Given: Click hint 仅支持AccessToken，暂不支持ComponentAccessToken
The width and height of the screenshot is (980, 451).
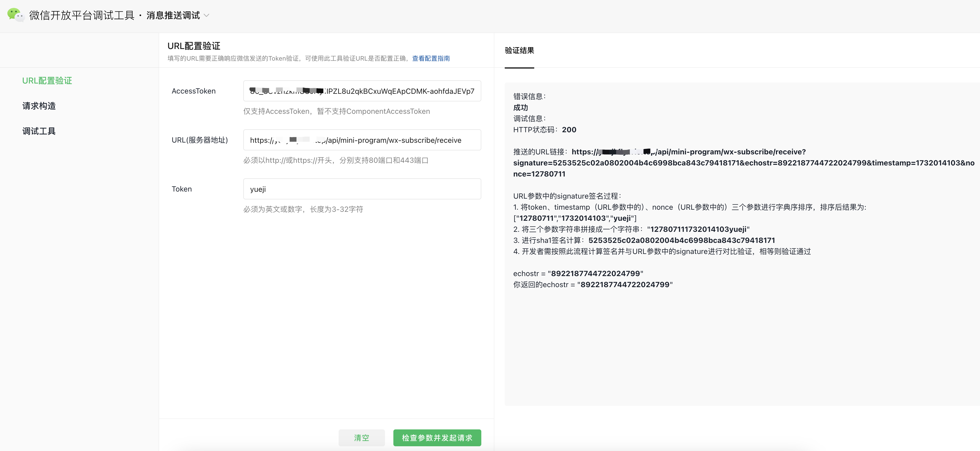Looking at the screenshot, I should click(x=336, y=111).
